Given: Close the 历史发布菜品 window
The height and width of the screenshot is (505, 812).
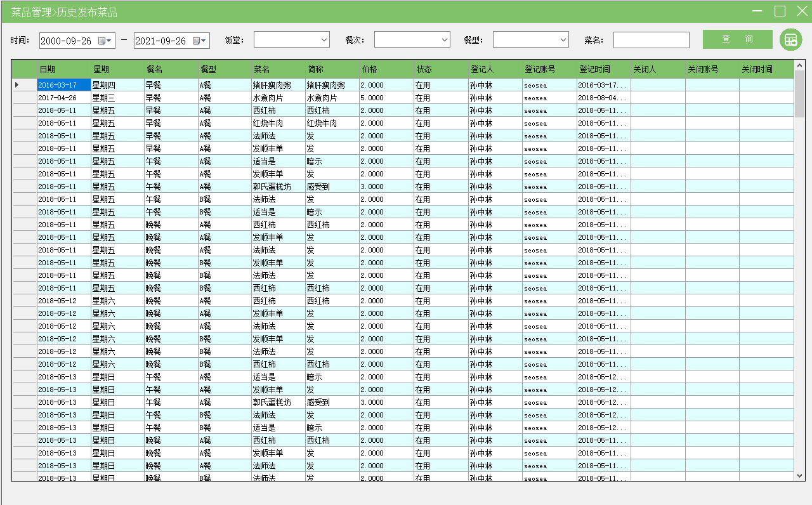Looking at the screenshot, I should click(801, 11).
